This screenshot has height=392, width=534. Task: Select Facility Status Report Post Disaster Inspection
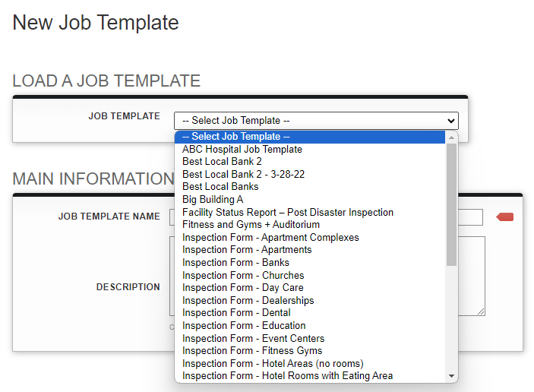[310, 212]
